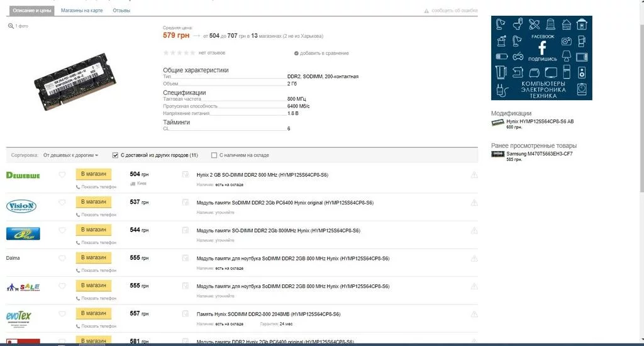The width and height of the screenshot is (644, 346).
Task: Click 'В магазин' button in Dalma row
Action: click(94, 258)
